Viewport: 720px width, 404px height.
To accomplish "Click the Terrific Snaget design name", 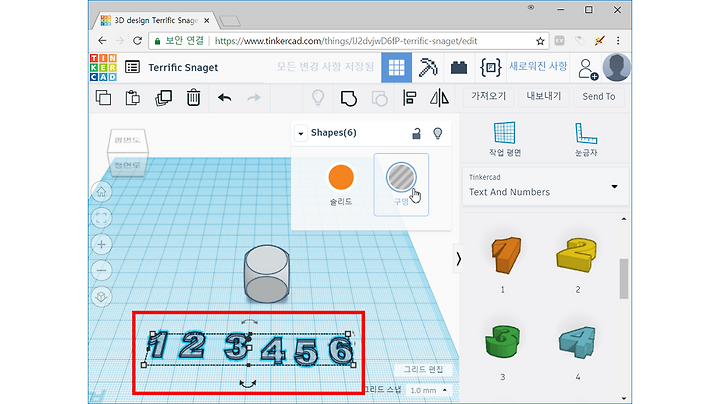I will (183, 67).
